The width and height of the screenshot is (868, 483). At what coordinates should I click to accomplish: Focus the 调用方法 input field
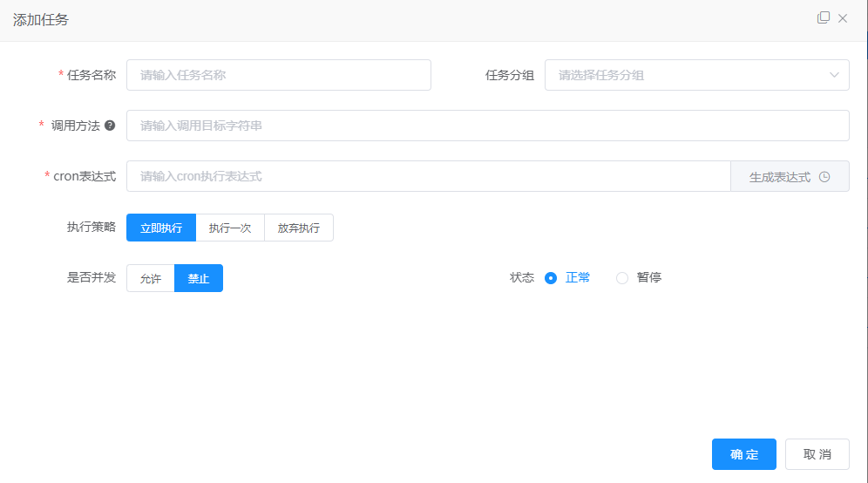[x=488, y=126]
